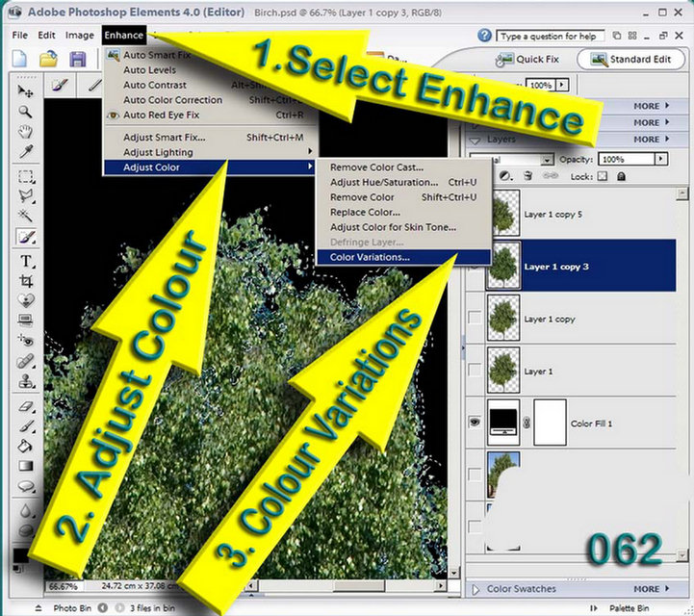Switch to Quick Fix mode
The image size is (694, 616).
[x=527, y=60]
